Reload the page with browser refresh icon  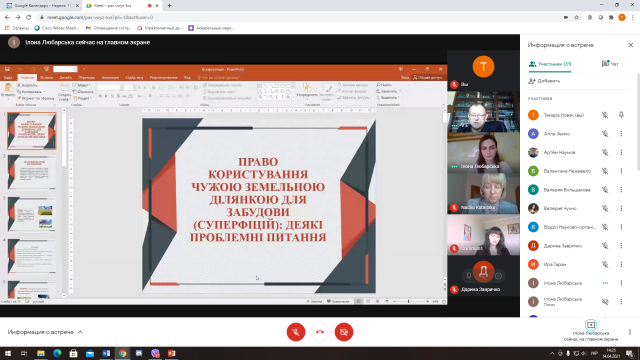[29, 17]
